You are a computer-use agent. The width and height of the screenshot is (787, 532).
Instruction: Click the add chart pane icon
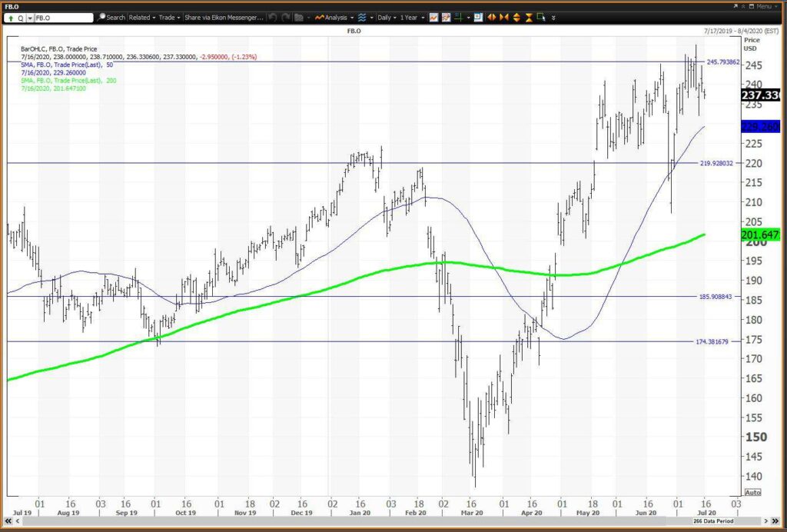(478, 18)
